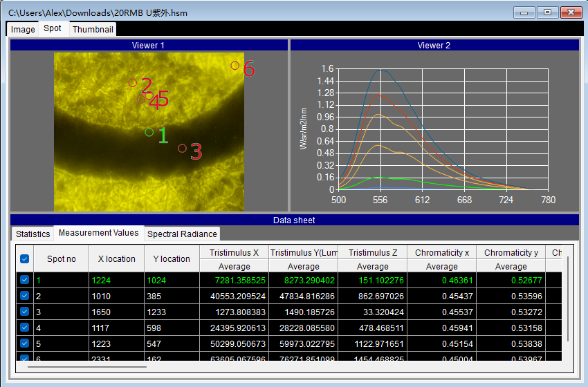Switch to the Image tab
This screenshot has height=387, width=588.
pos(23,29)
